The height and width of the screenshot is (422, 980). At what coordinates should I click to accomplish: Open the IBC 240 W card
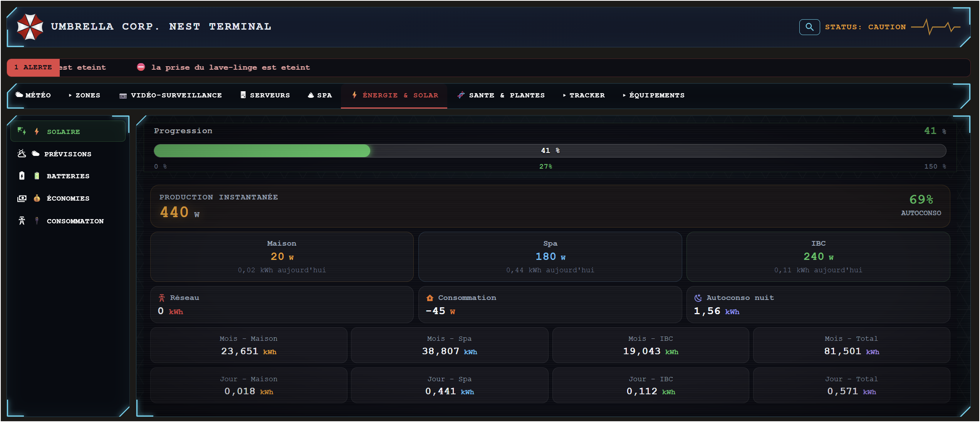pos(818,256)
